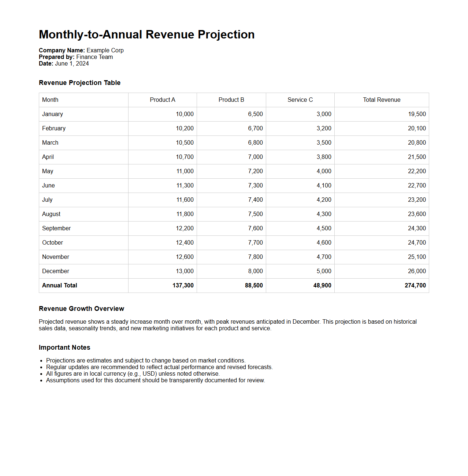Click the Revenue Growth Overview heading
This screenshot has height=476, width=468.
click(x=81, y=309)
